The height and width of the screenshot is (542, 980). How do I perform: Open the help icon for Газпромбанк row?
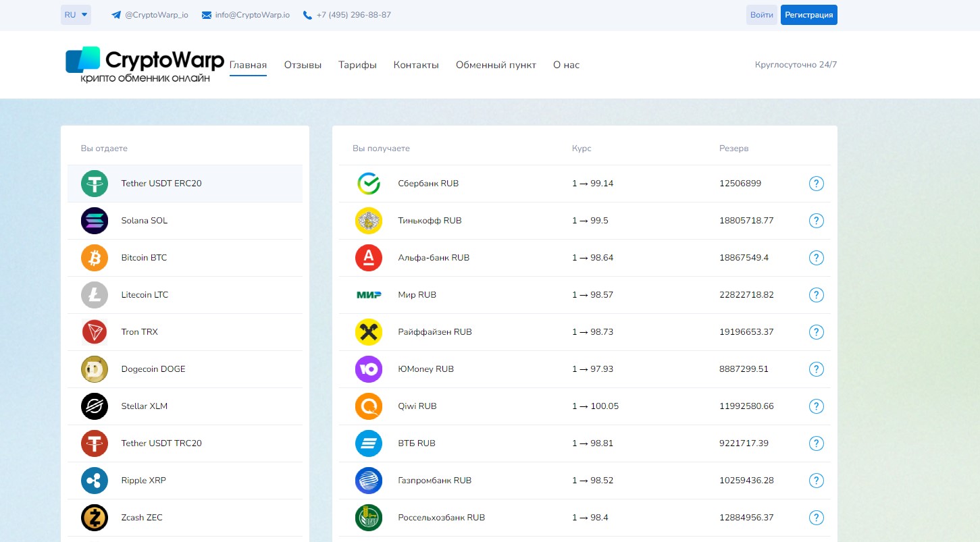click(x=816, y=481)
